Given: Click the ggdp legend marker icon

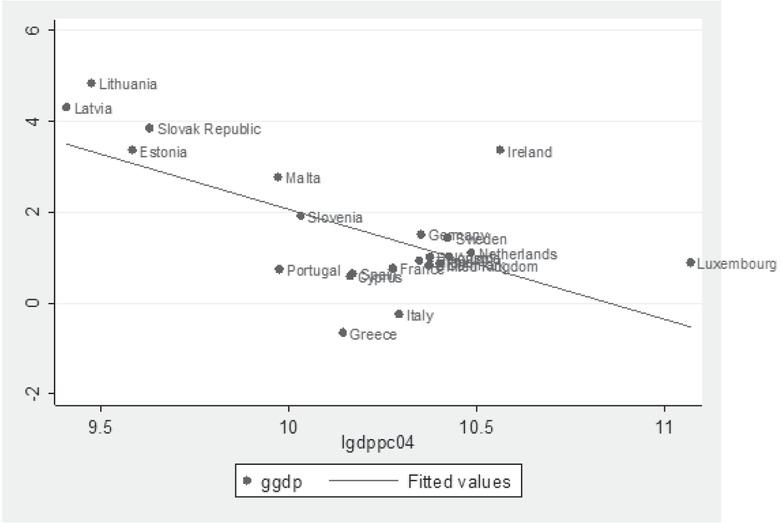Looking at the screenshot, I should pos(248,481).
